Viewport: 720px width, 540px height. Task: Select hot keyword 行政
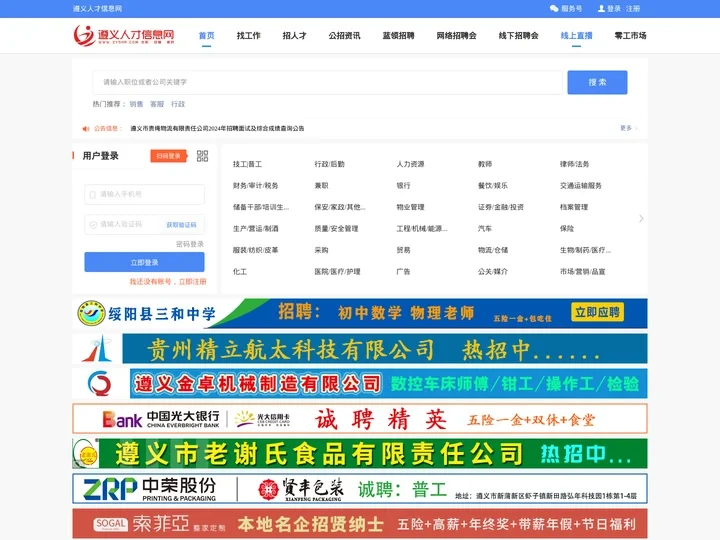click(178, 104)
